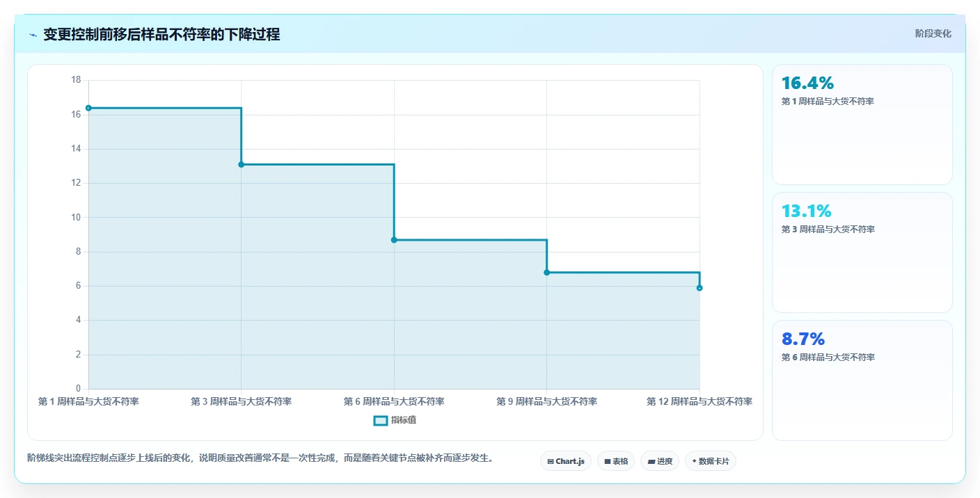
Task: Click the x-axis label 第 1 周样品与大货不符率
Action: click(88, 402)
